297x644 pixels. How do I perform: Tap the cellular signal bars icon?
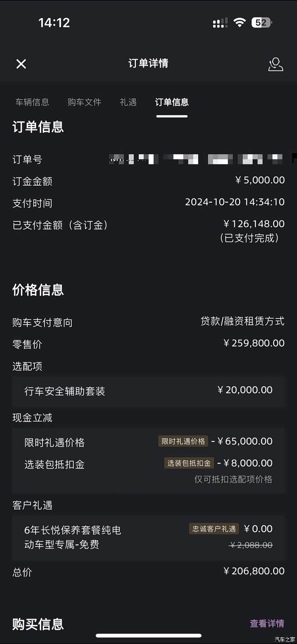220,23
